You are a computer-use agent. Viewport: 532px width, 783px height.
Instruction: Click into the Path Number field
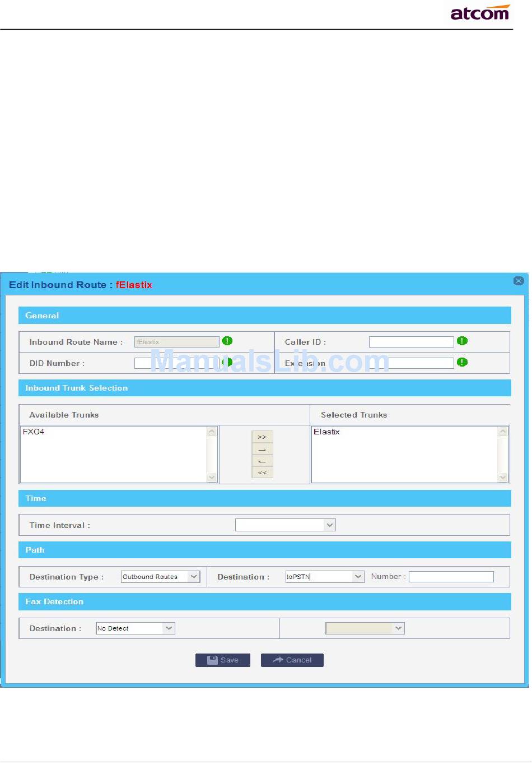point(451,577)
